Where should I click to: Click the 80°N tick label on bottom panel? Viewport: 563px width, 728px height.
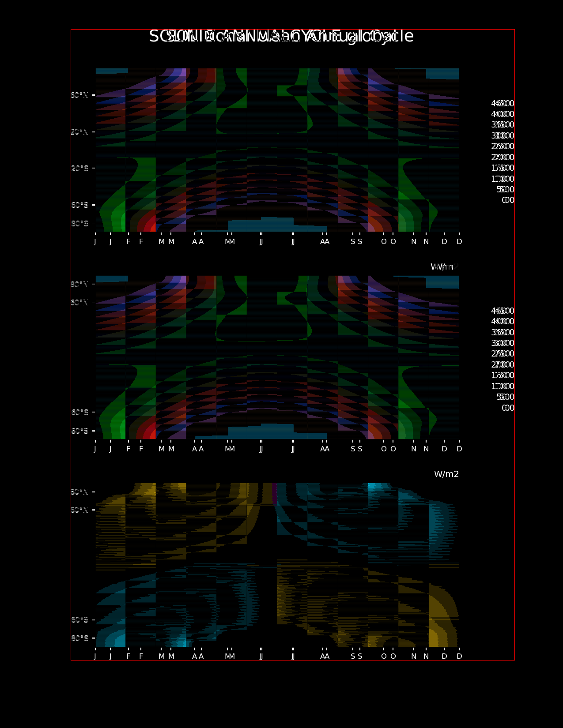coord(79,492)
